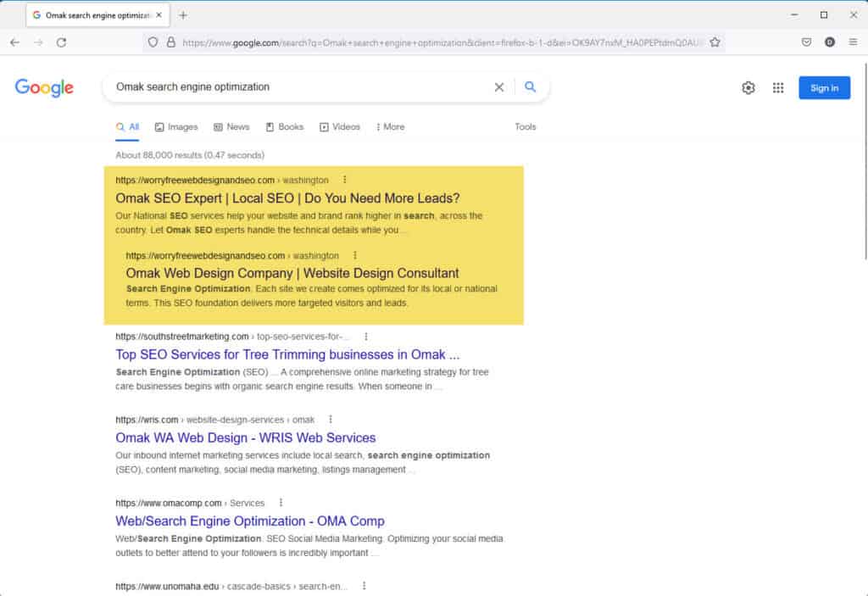Open Top SEO Services Tree Trimming result

287,354
